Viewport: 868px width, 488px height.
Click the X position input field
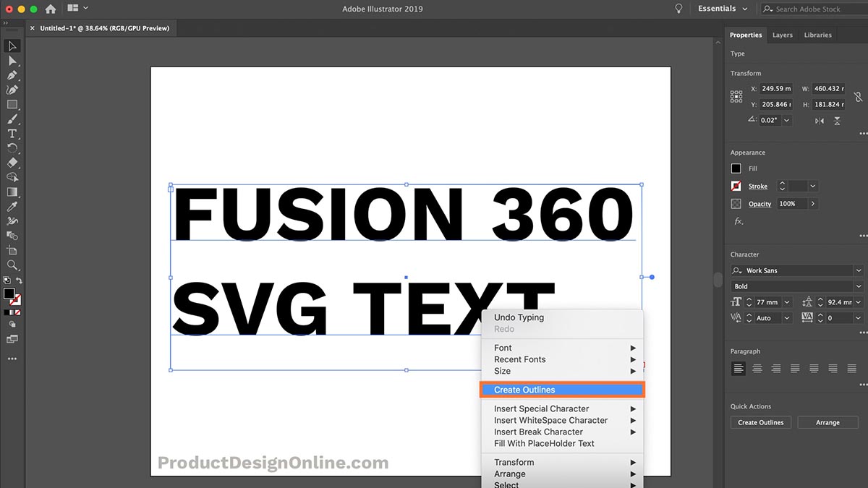click(776, 89)
